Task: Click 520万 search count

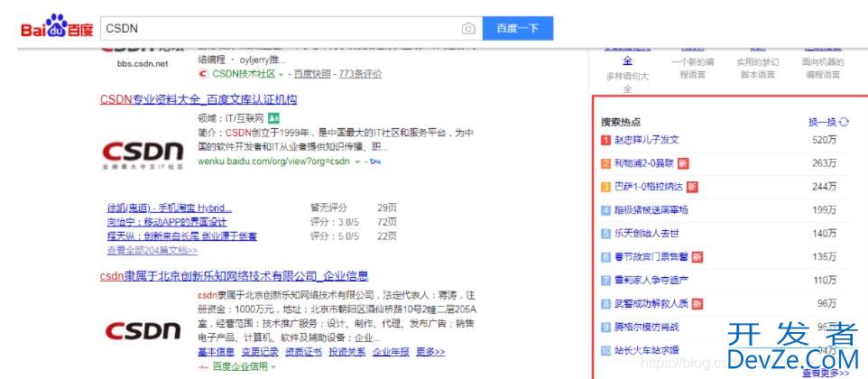Action: coord(825,140)
